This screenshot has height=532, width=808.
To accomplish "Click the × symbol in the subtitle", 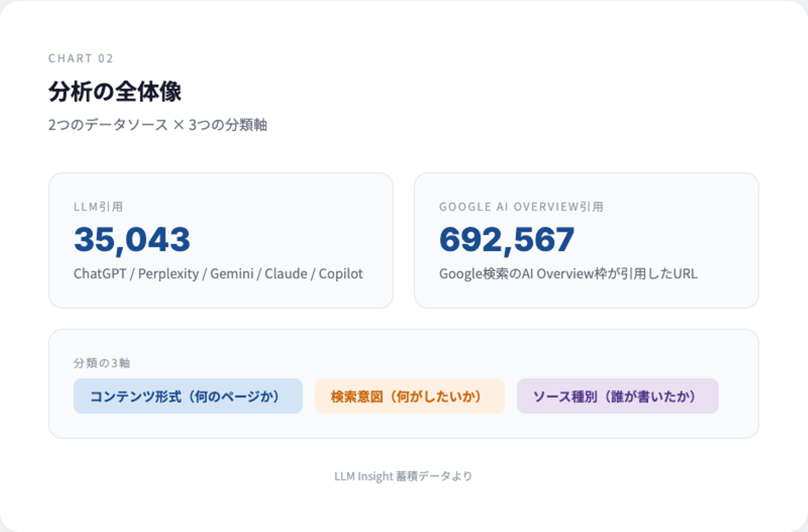I will point(178,124).
